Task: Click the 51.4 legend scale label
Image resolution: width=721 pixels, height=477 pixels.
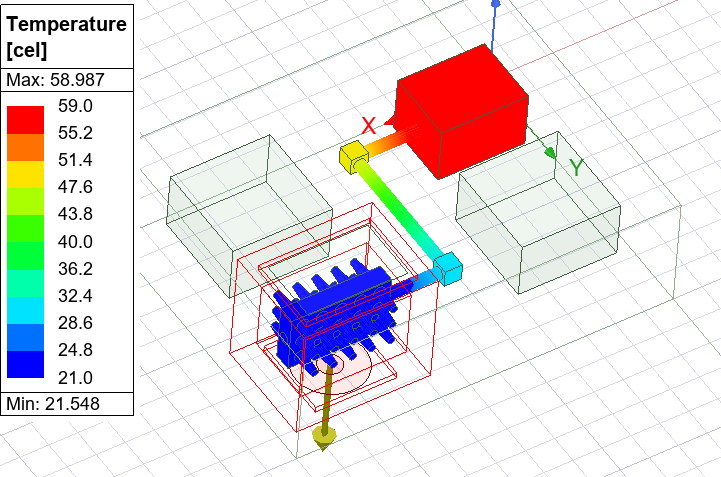Action: click(75, 160)
